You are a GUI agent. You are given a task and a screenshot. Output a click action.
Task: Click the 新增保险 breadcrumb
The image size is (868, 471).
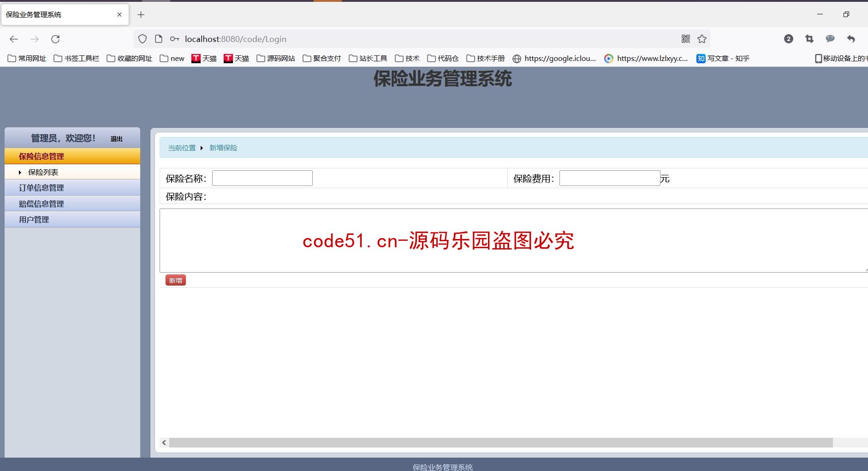point(223,148)
